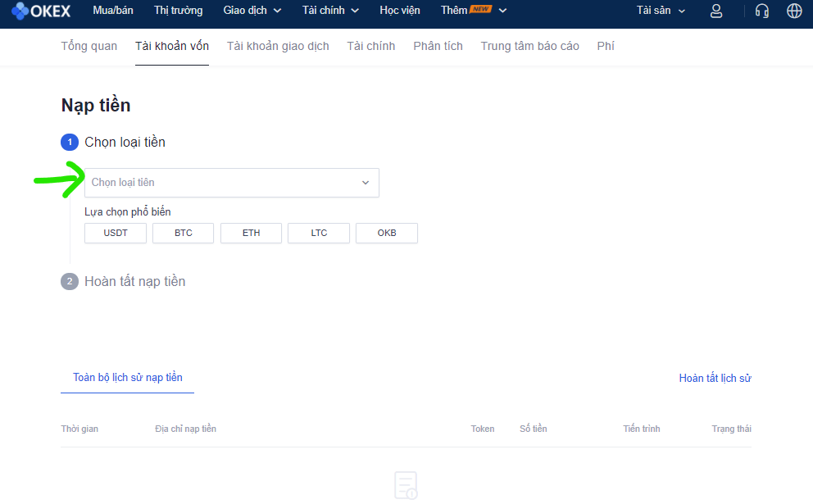This screenshot has height=504, width=813.
Task: Open the Thêm menu dropdown
Action: tap(474, 11)
